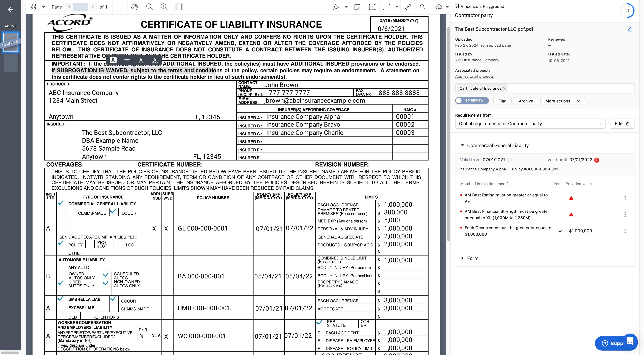644x355 pixels.
Task: Click the back arrow in sidebar
Action: point(11,10)
